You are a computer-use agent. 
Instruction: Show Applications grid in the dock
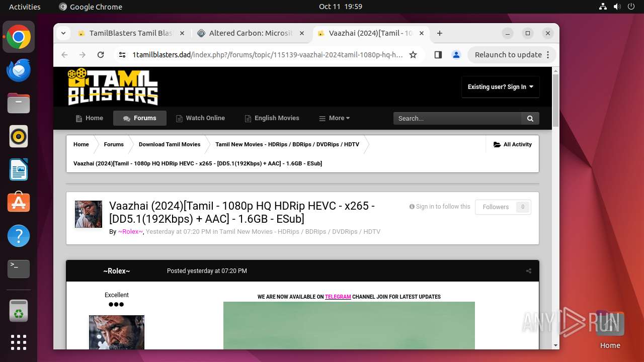click(19, 342)
